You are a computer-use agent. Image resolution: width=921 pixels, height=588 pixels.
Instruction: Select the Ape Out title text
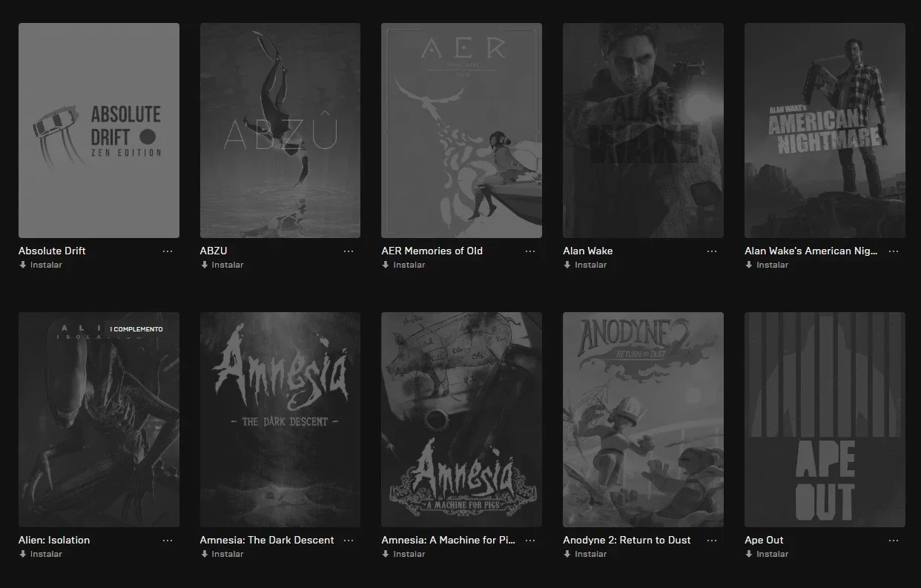pos(764,540)
